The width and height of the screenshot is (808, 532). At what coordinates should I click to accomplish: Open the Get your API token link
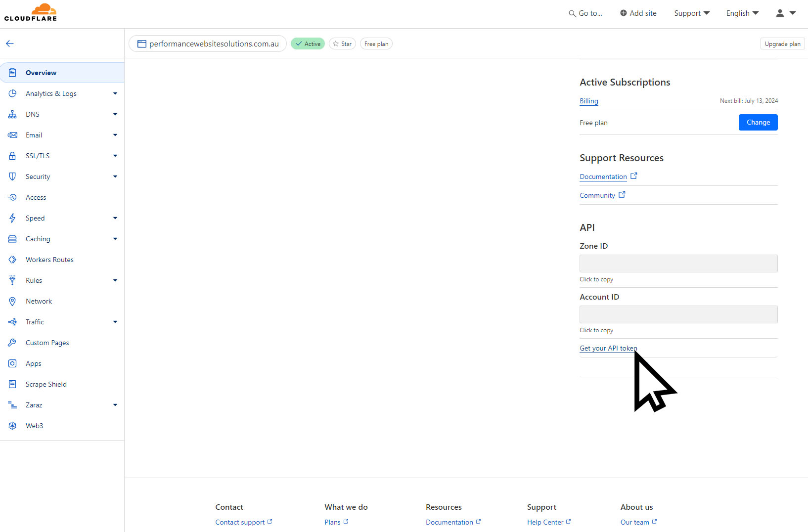(x=608, y=348)
